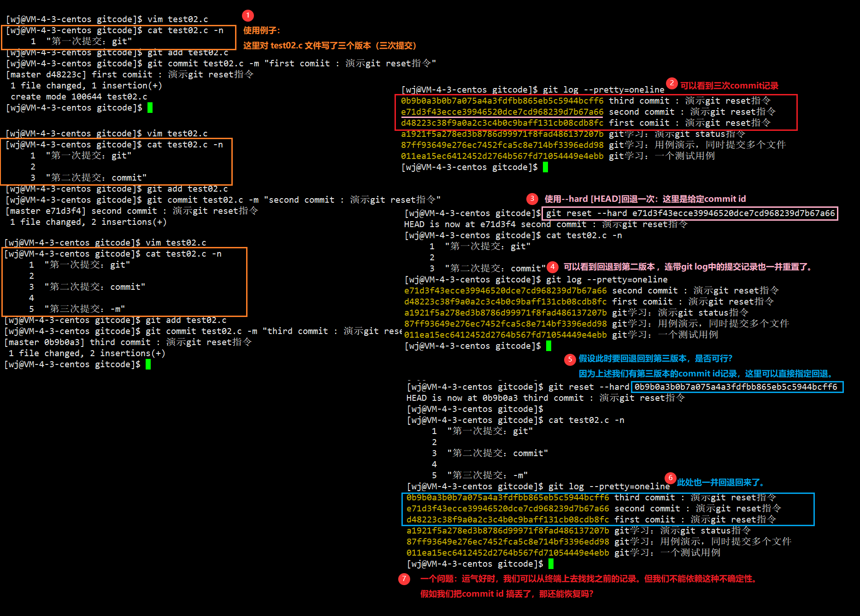Select the '[master e71d3f4] second commit' output line
Image resolution: width=860 pixels, height=616 pixels.
pyautogui.click(x=132, y=211)
